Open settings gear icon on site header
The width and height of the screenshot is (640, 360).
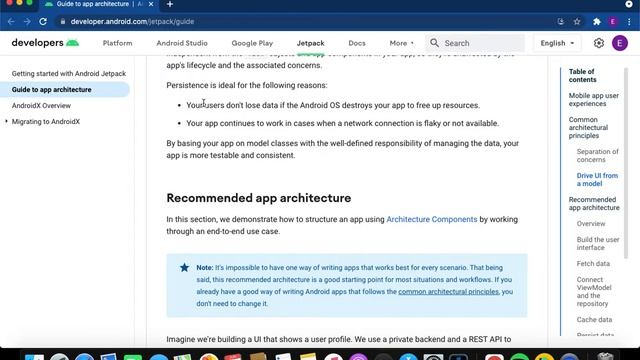pyautogui.click(x=599, y=43)
